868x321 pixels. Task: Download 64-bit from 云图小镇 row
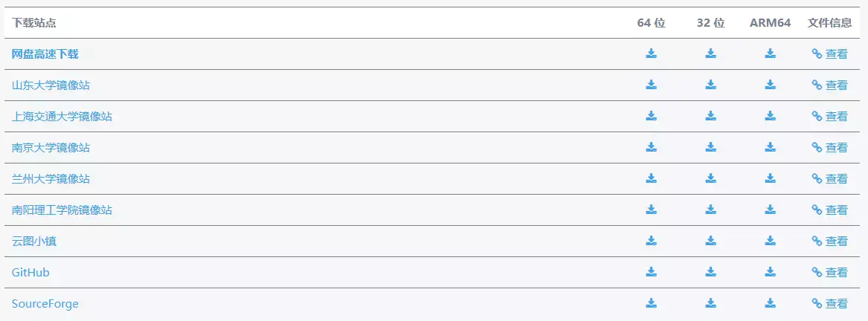(x=651, y=241)
